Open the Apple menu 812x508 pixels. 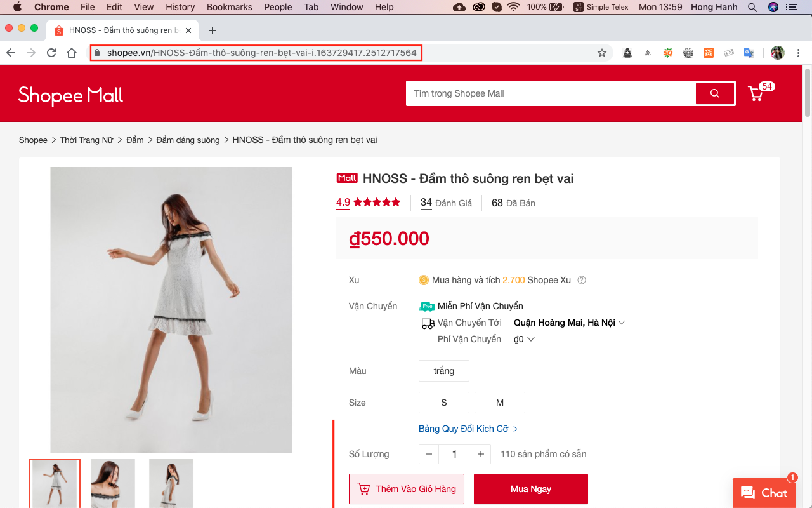tap(17, 7)
